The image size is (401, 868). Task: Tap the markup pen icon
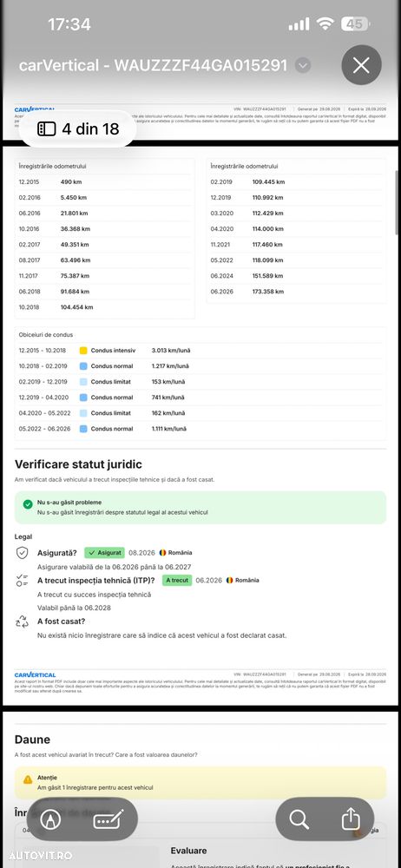click(x=51, y=820)
